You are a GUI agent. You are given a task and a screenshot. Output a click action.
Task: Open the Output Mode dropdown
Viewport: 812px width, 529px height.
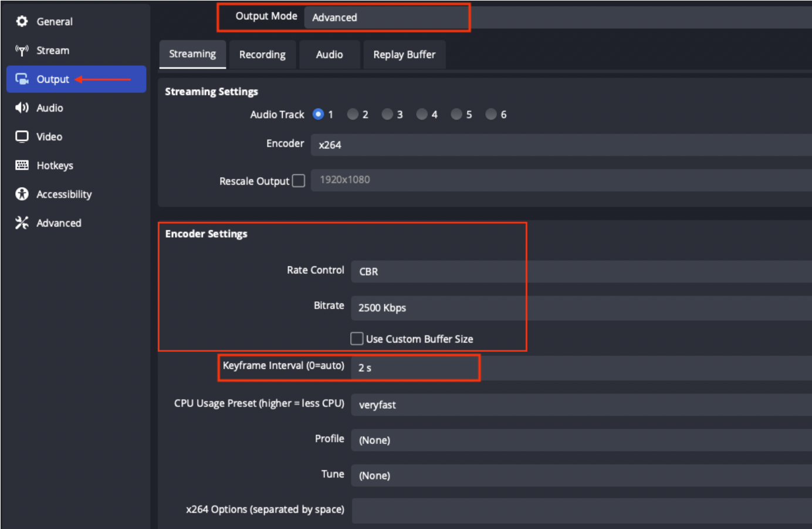pos(387,18)
